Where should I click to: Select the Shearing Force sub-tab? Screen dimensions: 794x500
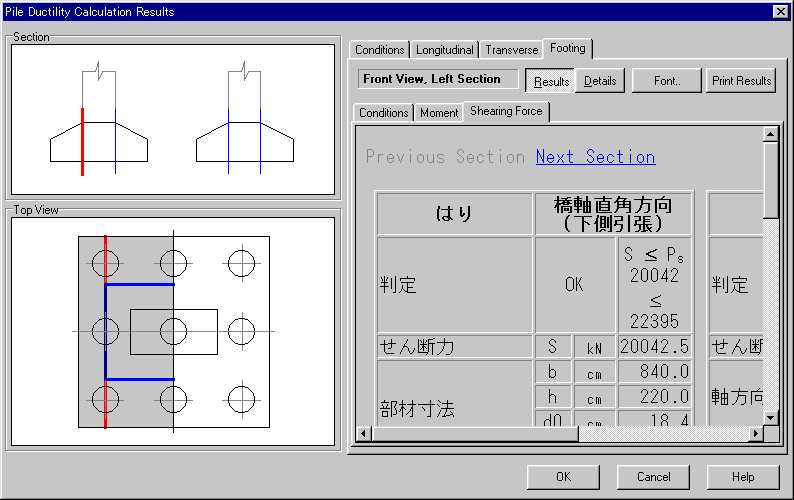[506, 111]
